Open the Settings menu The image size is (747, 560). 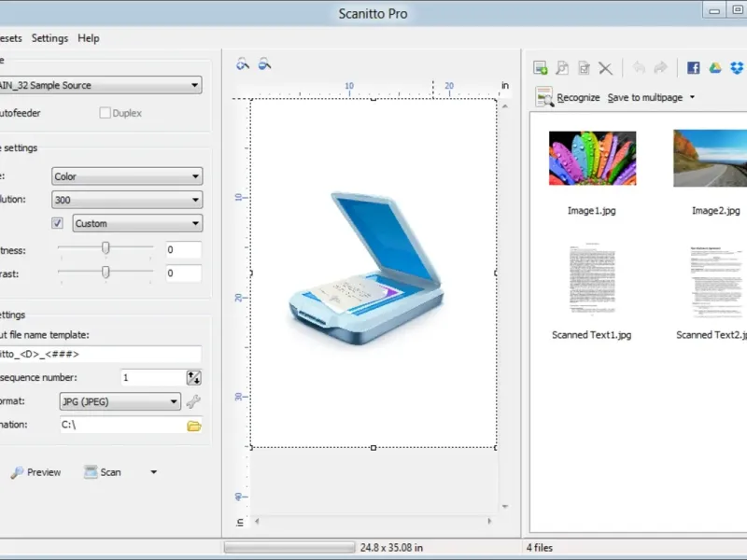(49, 38)
